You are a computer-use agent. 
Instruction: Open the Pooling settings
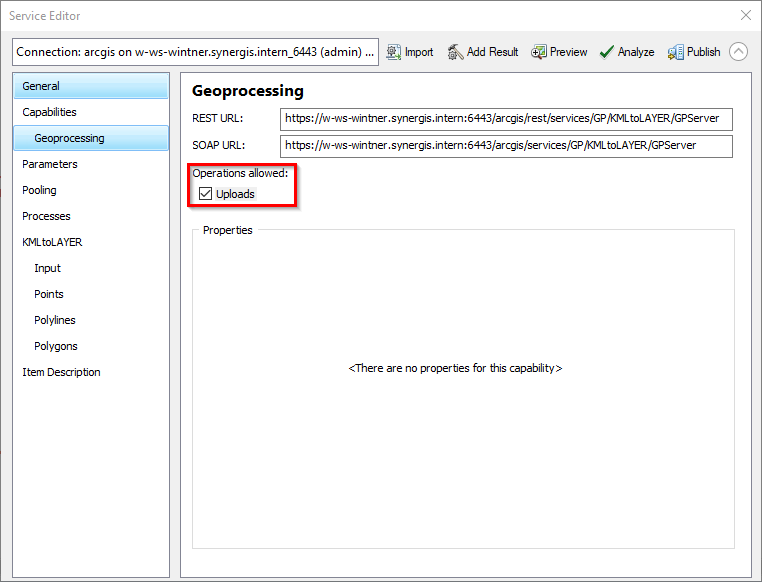(x=39, y=190)
